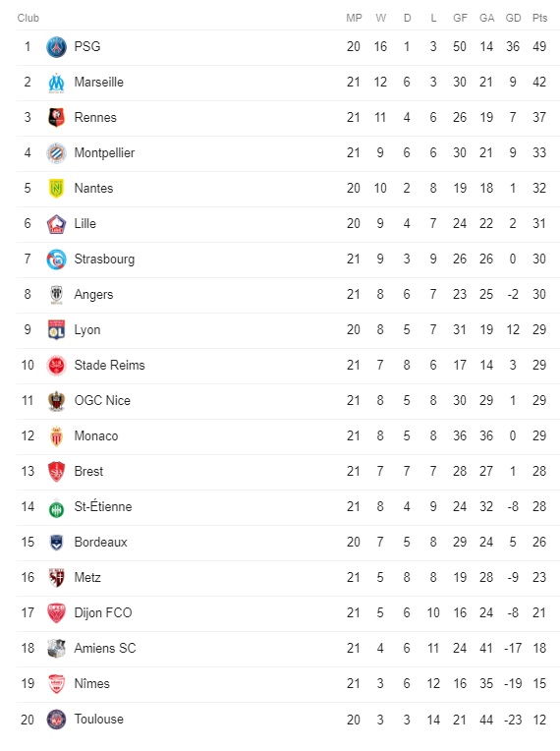The image size is (560, 751).
Task: Click the Lyon OL crest
Action: 56,330
